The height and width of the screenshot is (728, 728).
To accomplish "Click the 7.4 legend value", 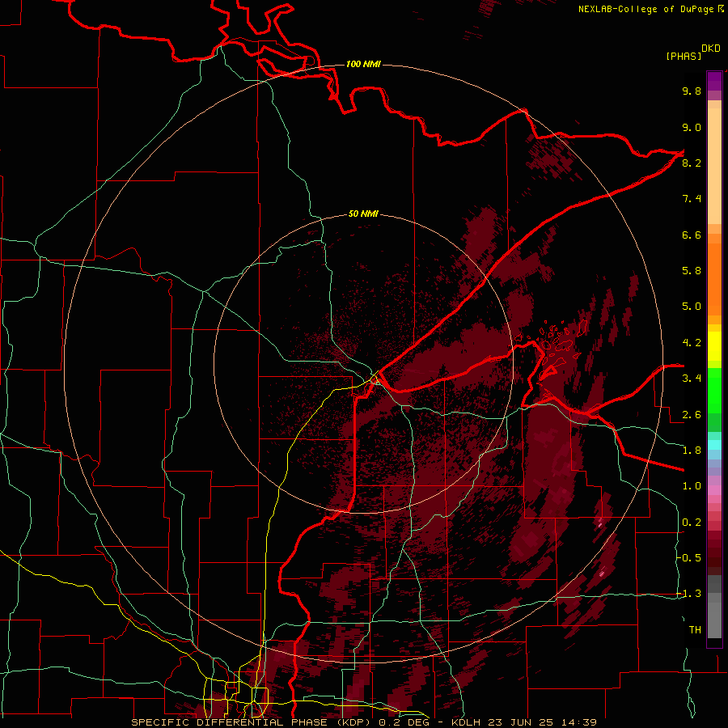I will [x=692, y=199].
